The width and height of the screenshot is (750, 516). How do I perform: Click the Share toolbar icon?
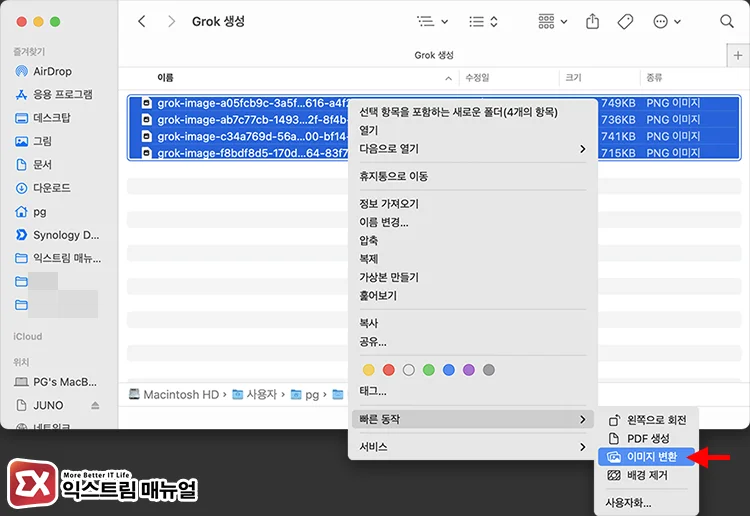click(x=592, y=21)
